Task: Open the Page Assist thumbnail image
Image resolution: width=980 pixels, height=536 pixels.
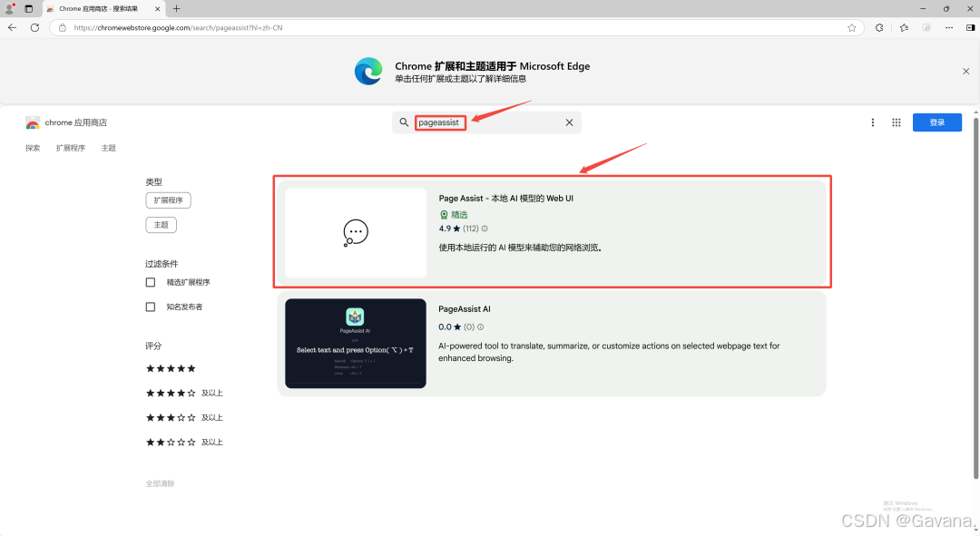Action: pyautogui.click(x=356, y=232)
